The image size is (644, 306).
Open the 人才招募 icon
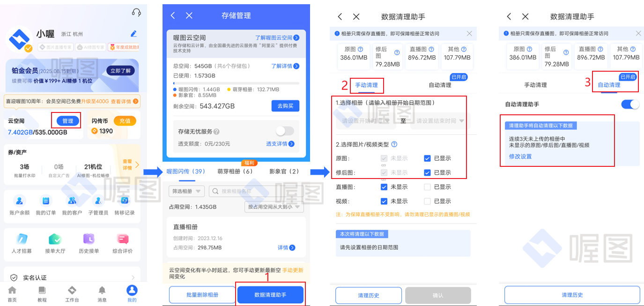pos(22,239)
